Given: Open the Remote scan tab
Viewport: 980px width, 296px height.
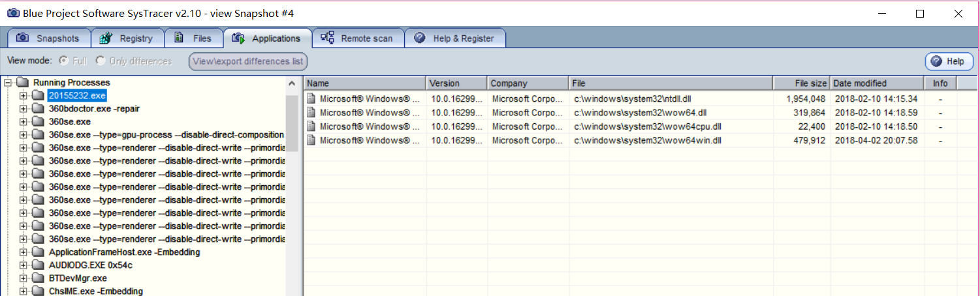Looking at the screenshot, I should tap(358, 38).
